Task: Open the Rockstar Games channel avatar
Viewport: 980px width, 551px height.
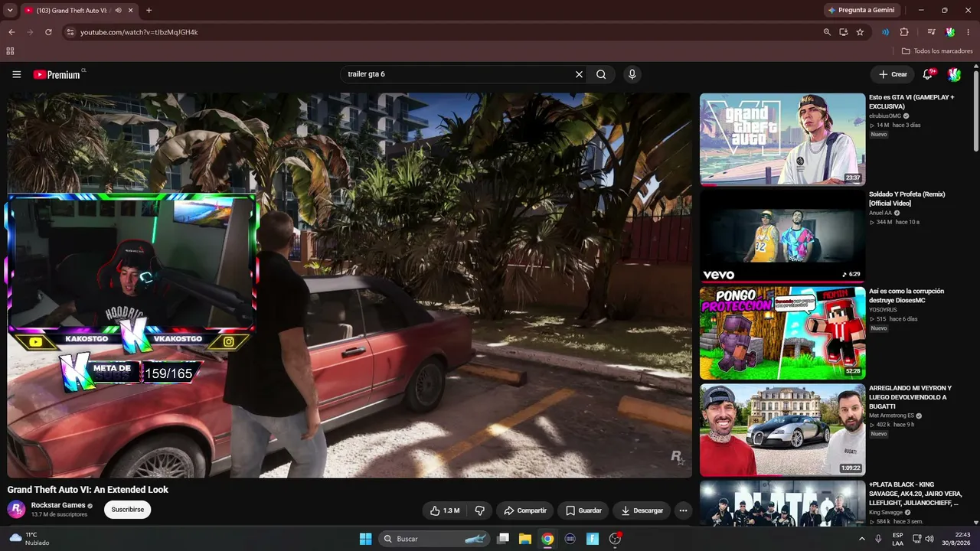Action: [16, 510]
